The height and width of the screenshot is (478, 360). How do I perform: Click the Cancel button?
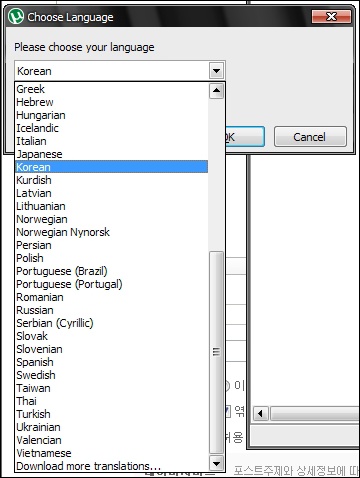tap(310, 137)
